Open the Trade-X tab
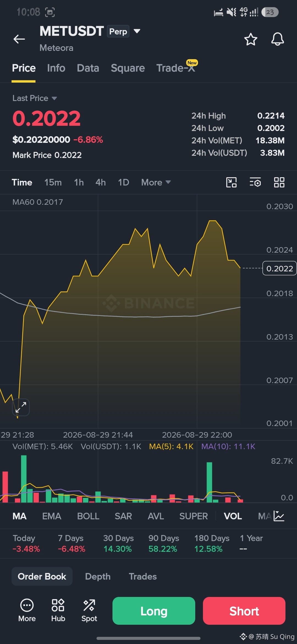This screenshot has height=644, width=297. click(x=176, y=68)
